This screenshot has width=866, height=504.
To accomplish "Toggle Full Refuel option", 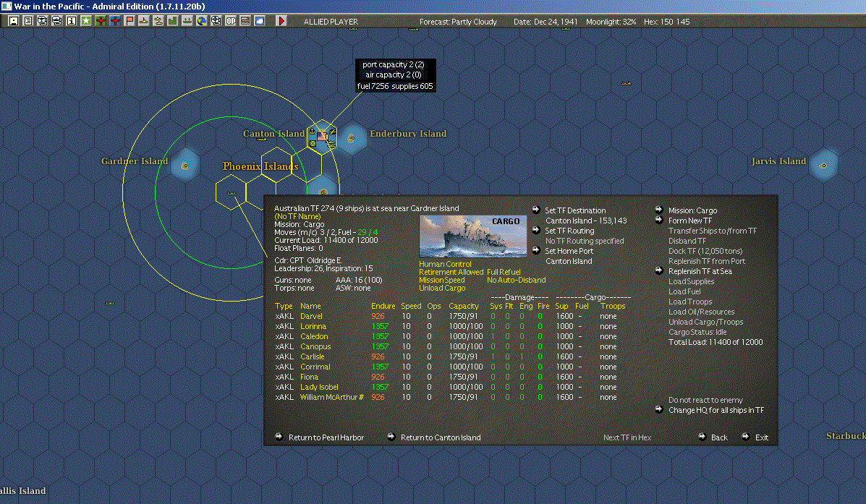I will (504, 272).
